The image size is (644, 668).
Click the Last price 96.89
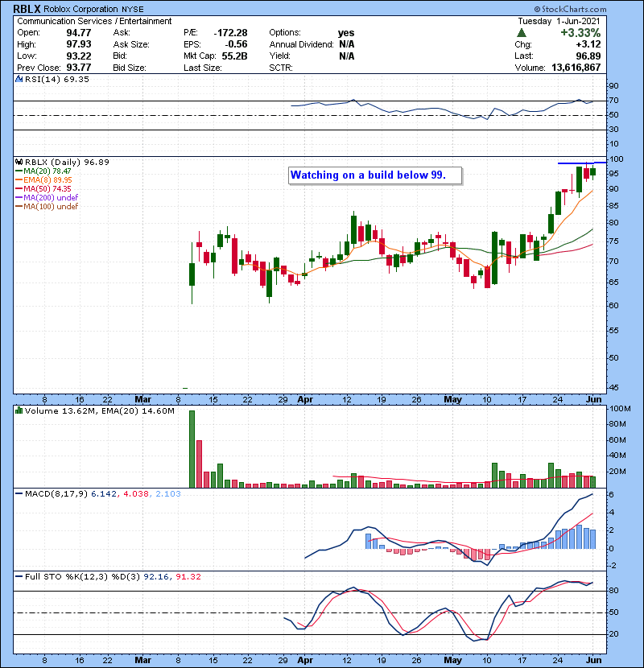pyautogui.click(x=588, y=56)
